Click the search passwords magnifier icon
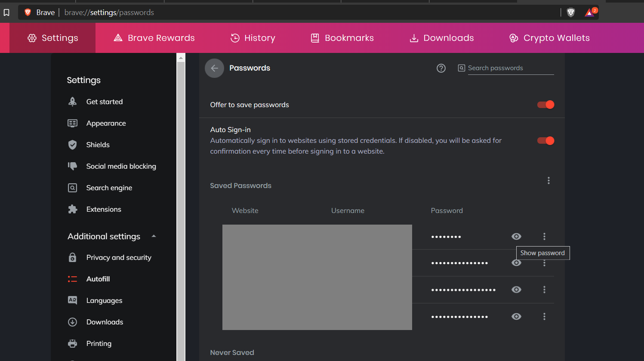Screen dimensions: 644x361 pos(461,68)
